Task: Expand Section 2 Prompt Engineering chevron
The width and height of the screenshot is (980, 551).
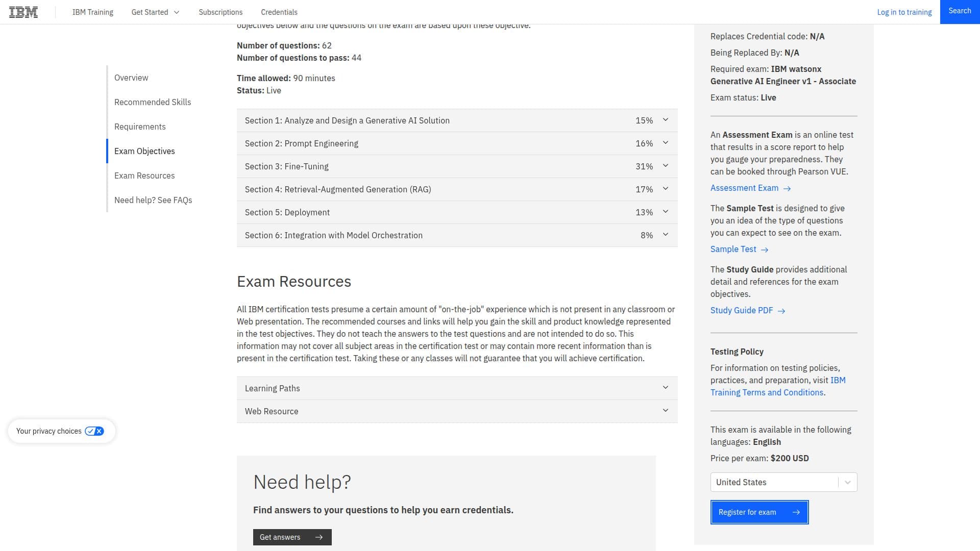Action: tap(666, 143)
